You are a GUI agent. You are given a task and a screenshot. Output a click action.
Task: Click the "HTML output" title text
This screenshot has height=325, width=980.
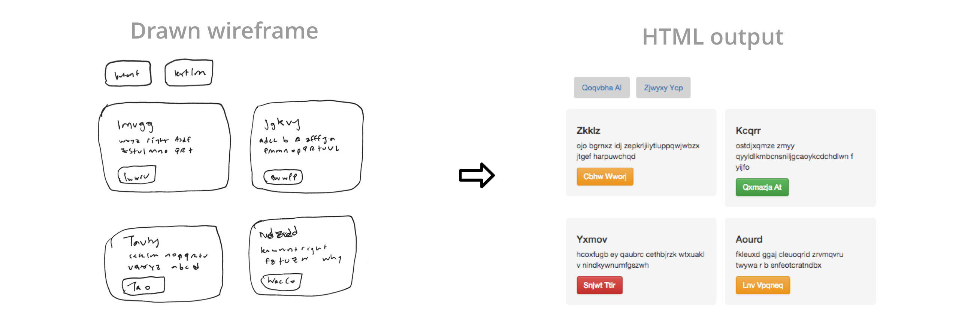point(713,37)
